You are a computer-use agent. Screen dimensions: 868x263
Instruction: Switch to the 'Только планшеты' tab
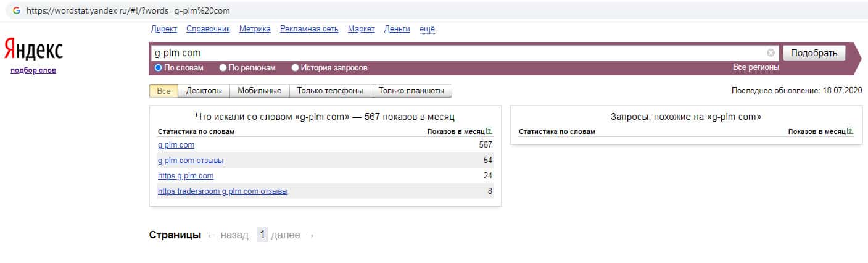click(x=411, y=91)
